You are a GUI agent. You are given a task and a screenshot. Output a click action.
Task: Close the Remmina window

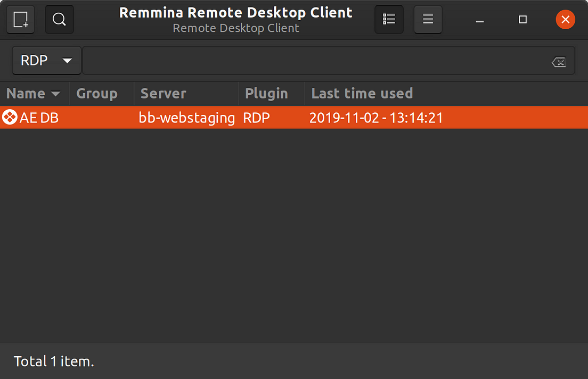click(x=565, y=20)
